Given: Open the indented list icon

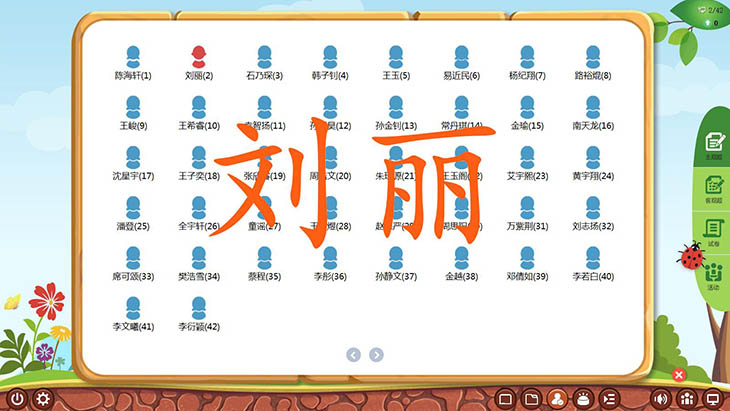Looking at the screenshot, I should [609, 399].
